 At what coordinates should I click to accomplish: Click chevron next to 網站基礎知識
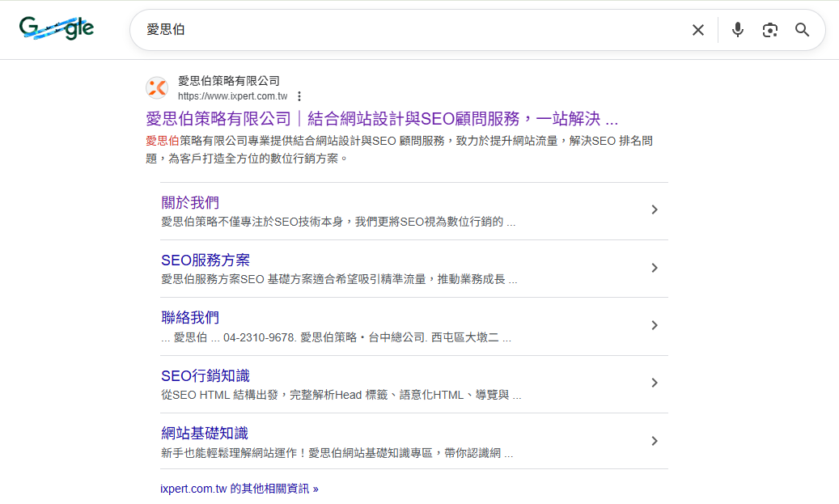coord(655,441)
